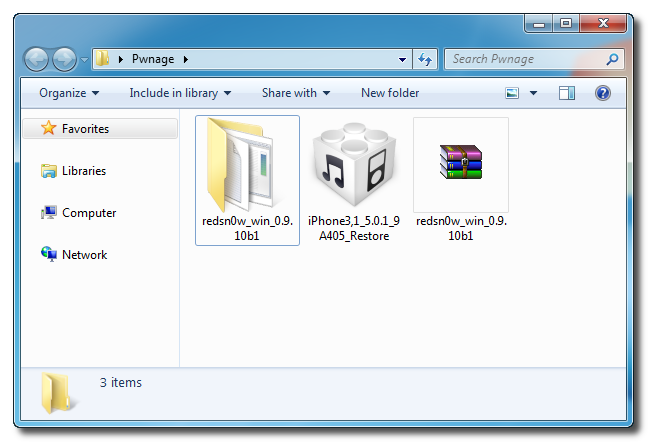Image resolution: width=648 pixels, height=442 pixels.
Task: Select the iPhone3,1_5.0.1_9A405_Restore firmware icon
Action: pyautogui.click(x=354, y=164)
